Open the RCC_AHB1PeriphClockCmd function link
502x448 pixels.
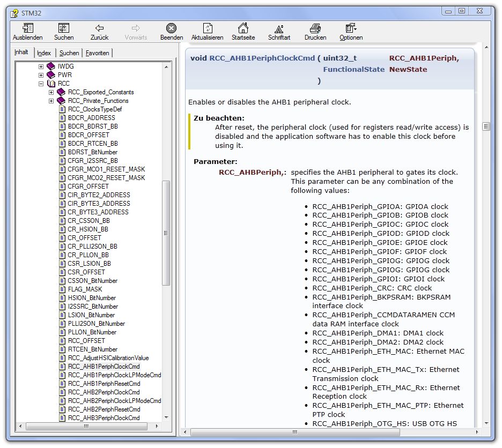coord(262,58)
